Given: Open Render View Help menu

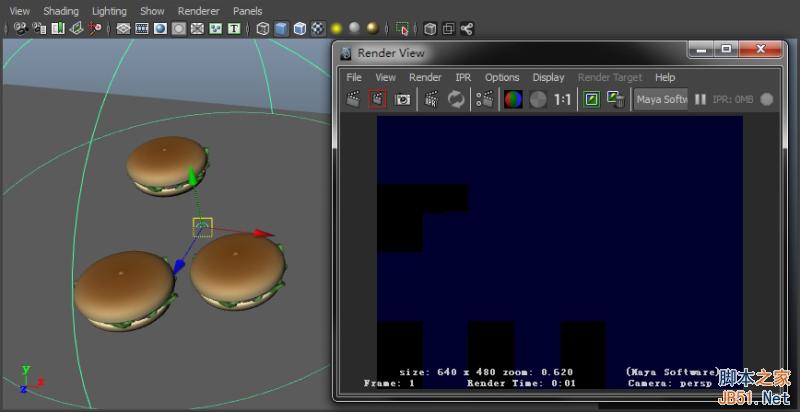Looking at the screenshot, I should (x=665, y=78).
